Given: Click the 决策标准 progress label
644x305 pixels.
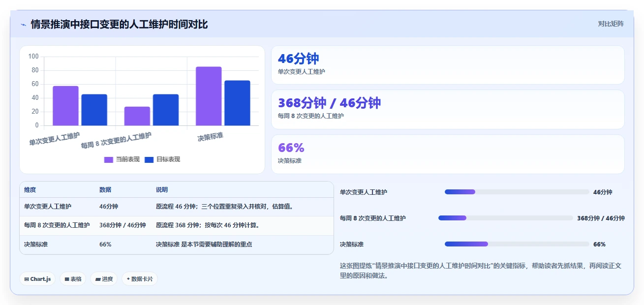Looking at the screenshot, I should click(x=352, y=244).
